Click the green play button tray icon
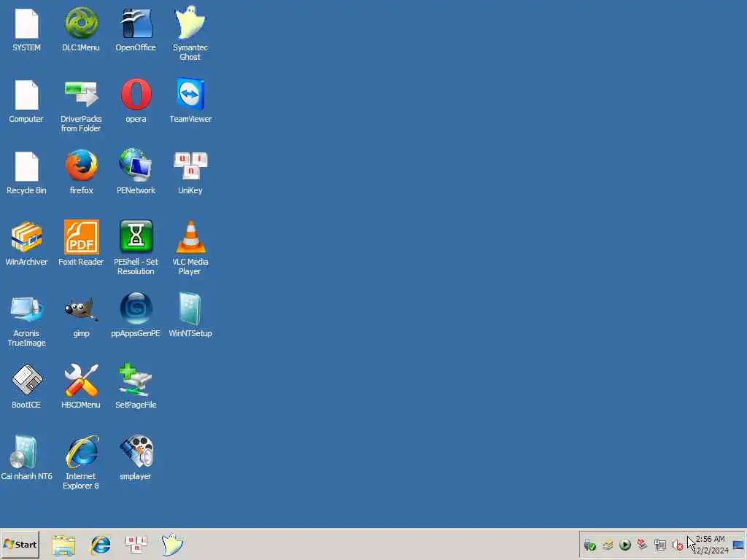 click(x=625, y=545)
